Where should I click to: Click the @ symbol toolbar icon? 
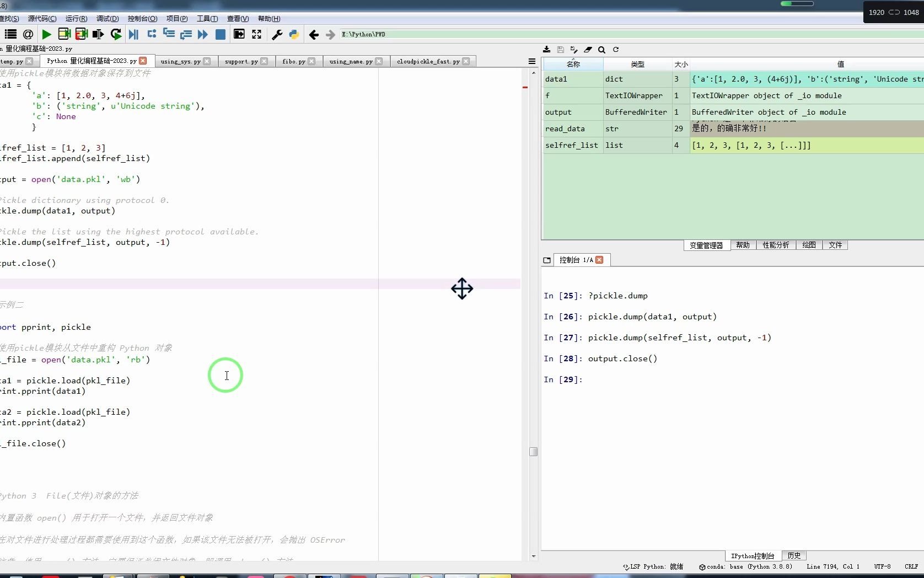coord(28,34)
